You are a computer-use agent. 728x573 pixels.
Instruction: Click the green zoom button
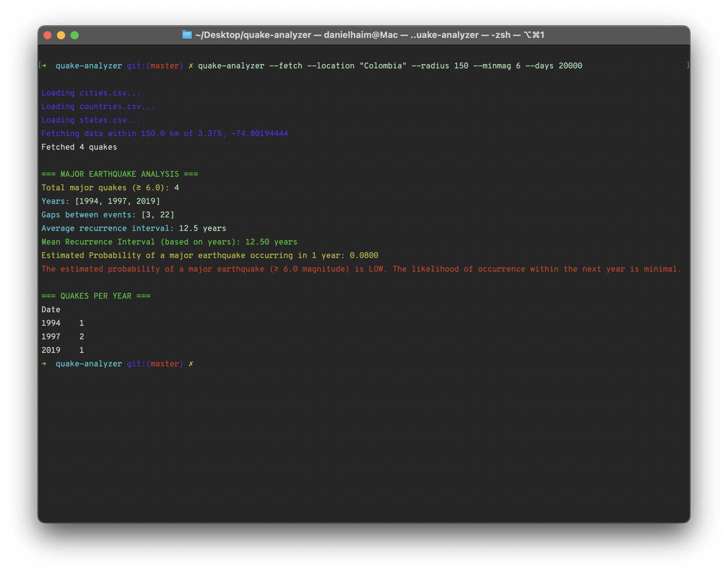pyautogui.click(x=75, y=35)
